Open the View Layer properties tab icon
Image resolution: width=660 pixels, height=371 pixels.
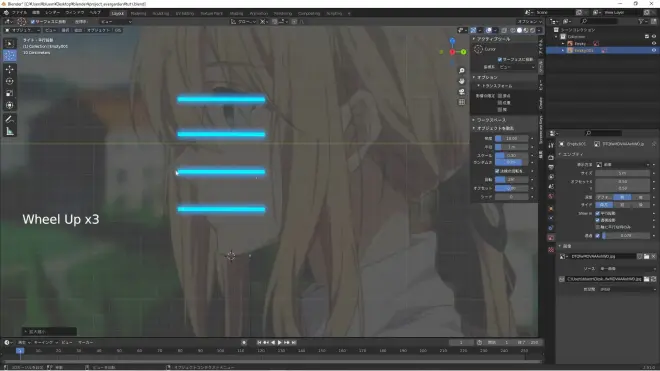pyautogui.click(x=551, y=177)
